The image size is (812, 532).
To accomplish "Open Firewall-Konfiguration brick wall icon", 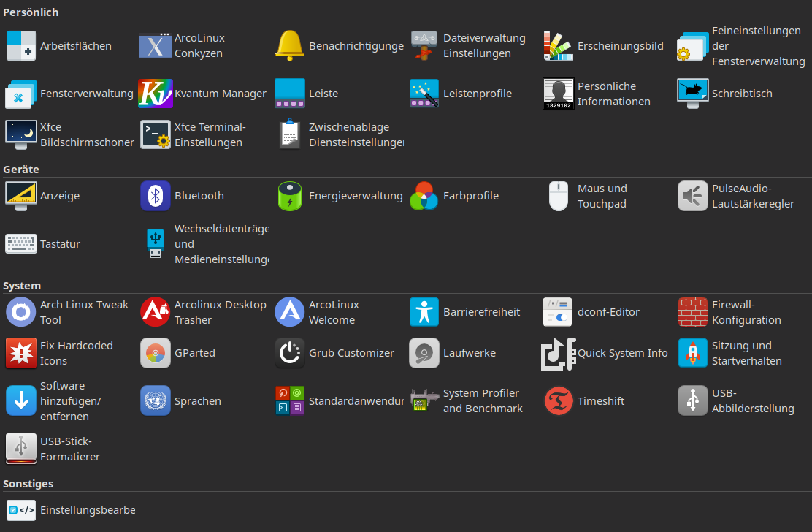I will click(692, 312).
